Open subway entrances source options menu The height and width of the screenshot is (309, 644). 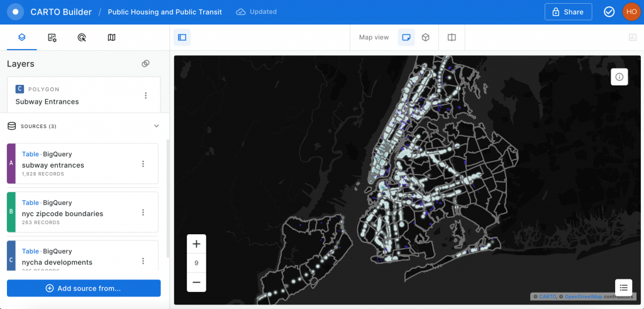(143, 164)
